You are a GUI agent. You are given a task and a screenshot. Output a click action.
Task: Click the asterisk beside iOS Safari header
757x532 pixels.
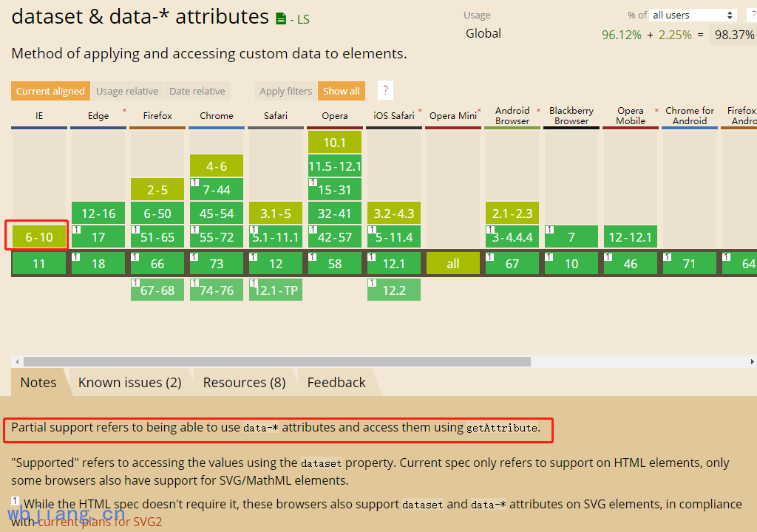[420, 111]
